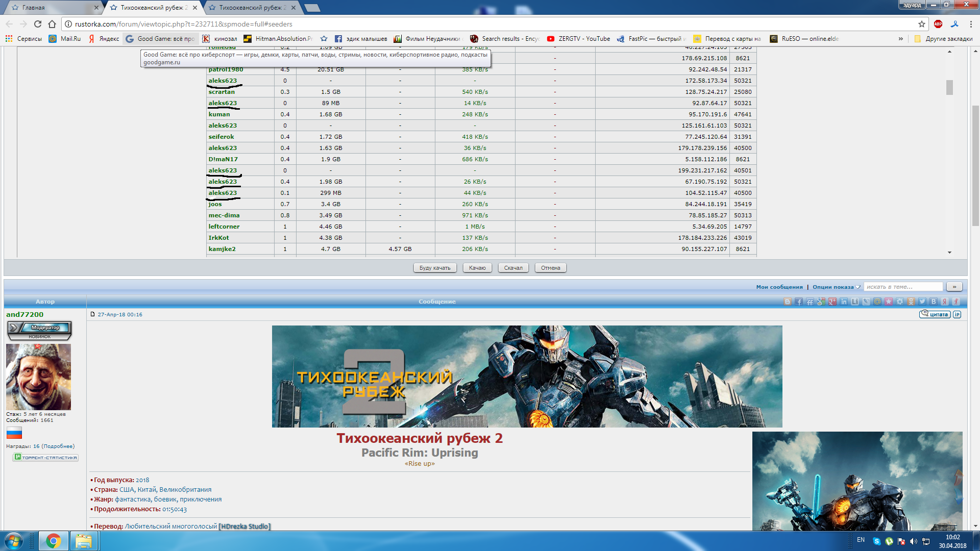This screenshot has height=551, width=980.
Task: Open Windows Start menu
Action: coord(13,541)
